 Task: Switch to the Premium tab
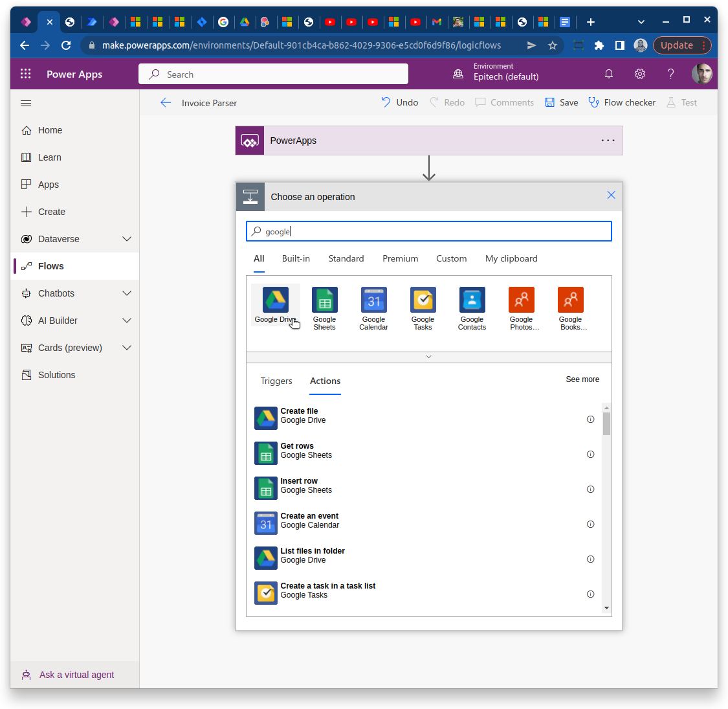coord(400,259)
